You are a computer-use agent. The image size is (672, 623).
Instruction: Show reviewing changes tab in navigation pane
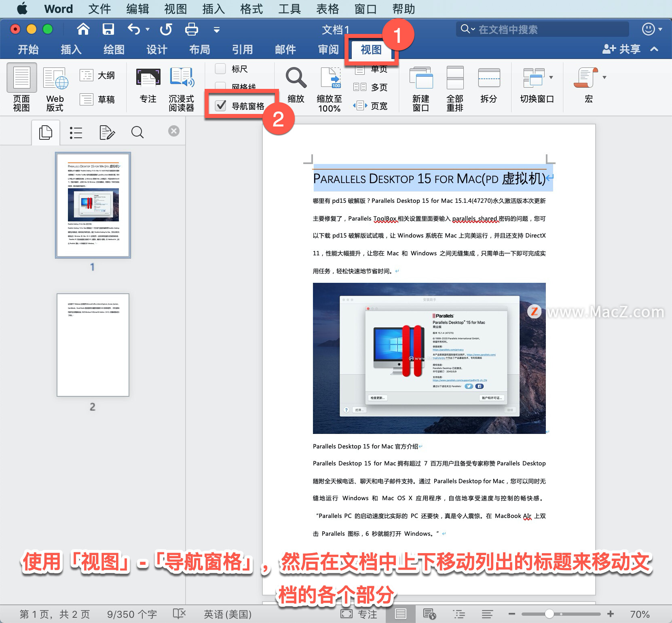(107, 133)
